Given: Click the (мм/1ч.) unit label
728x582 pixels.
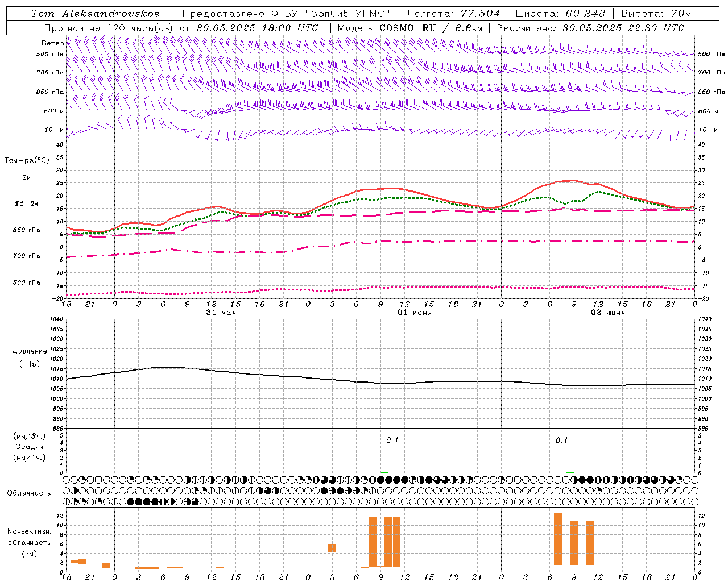Looking at the screenshot, I should coord(30,458).
